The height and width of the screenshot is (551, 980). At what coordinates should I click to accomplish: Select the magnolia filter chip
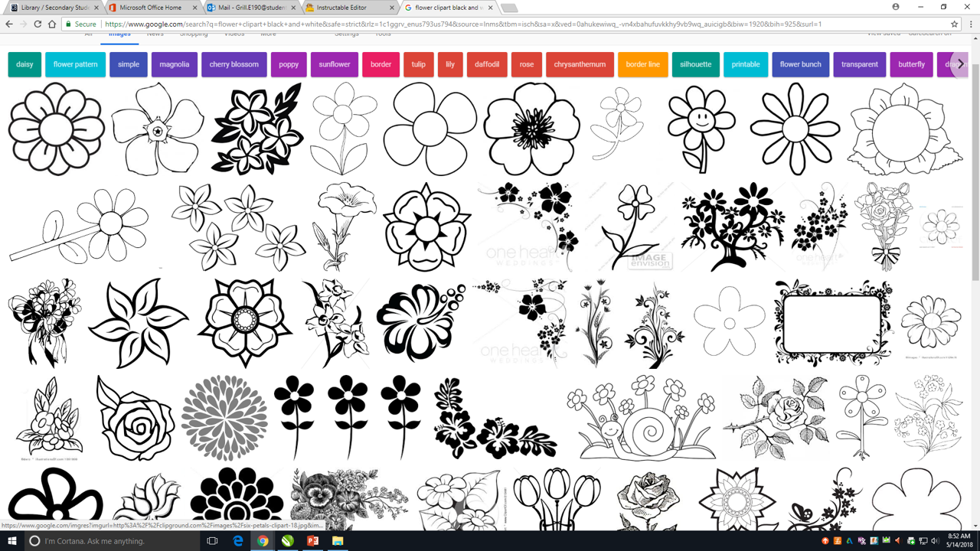(175, 64)
